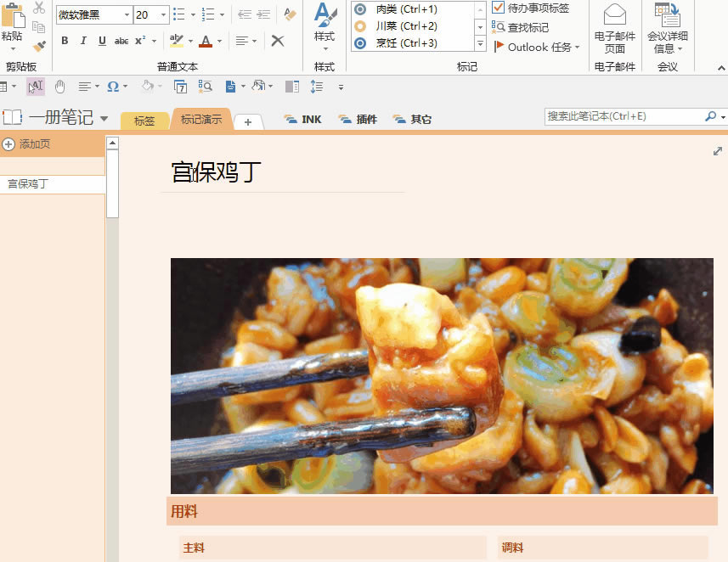Open numbered list style dropdown arrow
This screenshot has height=562, width=728.
click(x=222, y=14)
